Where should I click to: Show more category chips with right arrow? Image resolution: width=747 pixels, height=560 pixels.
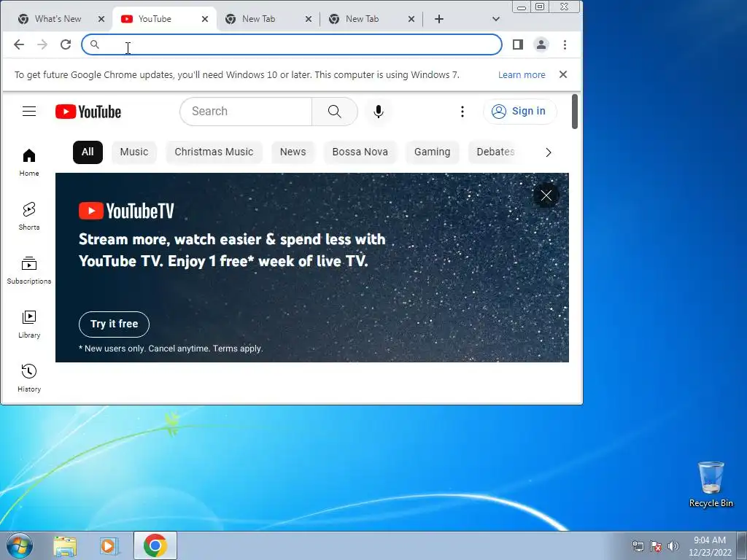click(x=549, y=152)
